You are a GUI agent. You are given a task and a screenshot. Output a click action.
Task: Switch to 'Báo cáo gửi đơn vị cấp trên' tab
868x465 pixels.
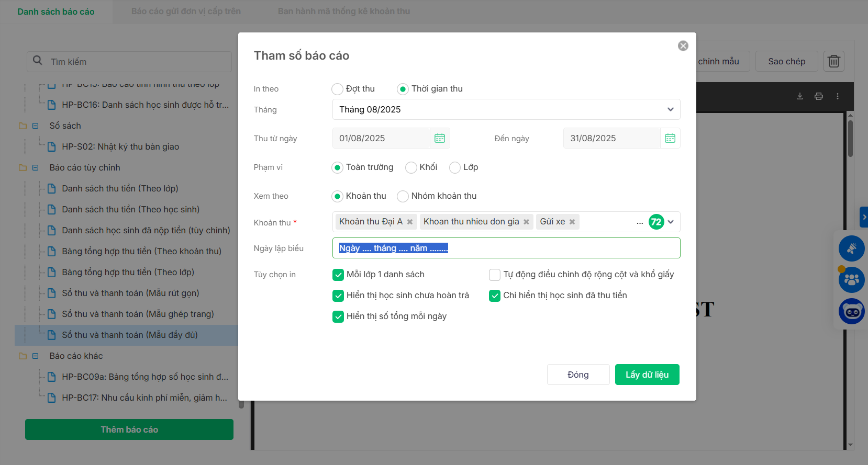pos(186,12)
